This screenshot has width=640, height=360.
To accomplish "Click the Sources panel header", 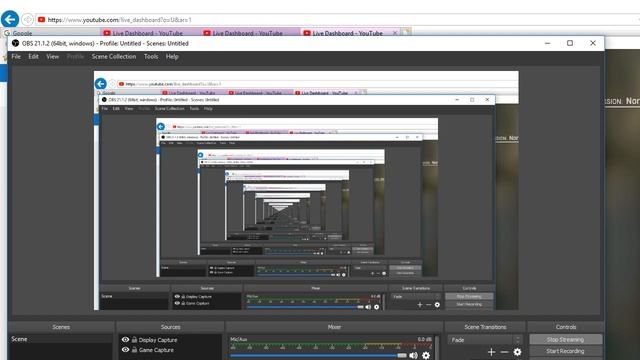I will click(x=170, y=327).
